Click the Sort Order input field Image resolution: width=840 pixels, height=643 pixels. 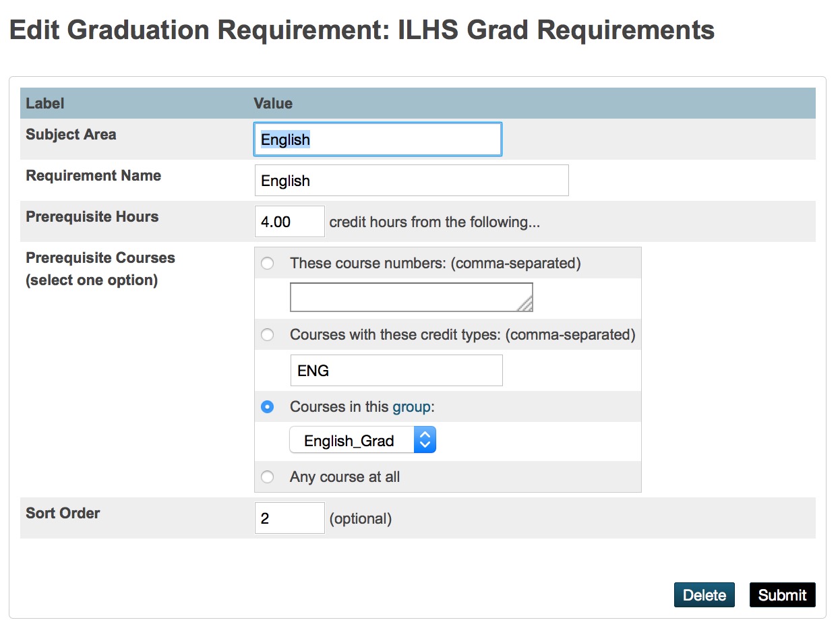(x=289, y=518)
